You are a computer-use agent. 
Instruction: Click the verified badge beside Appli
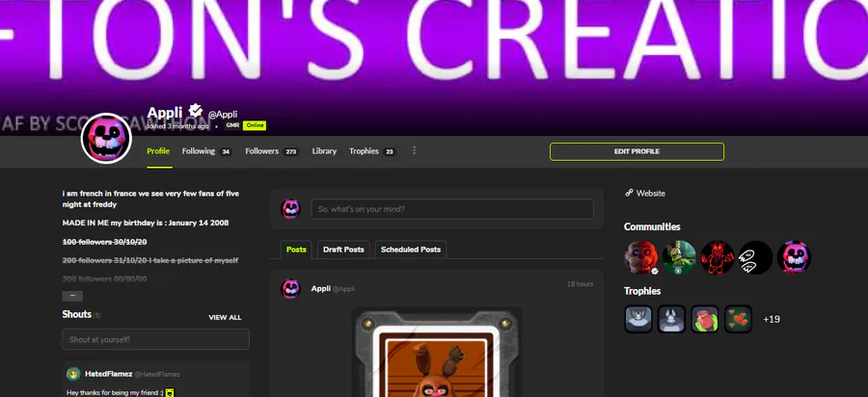click(x=195, y=112)
